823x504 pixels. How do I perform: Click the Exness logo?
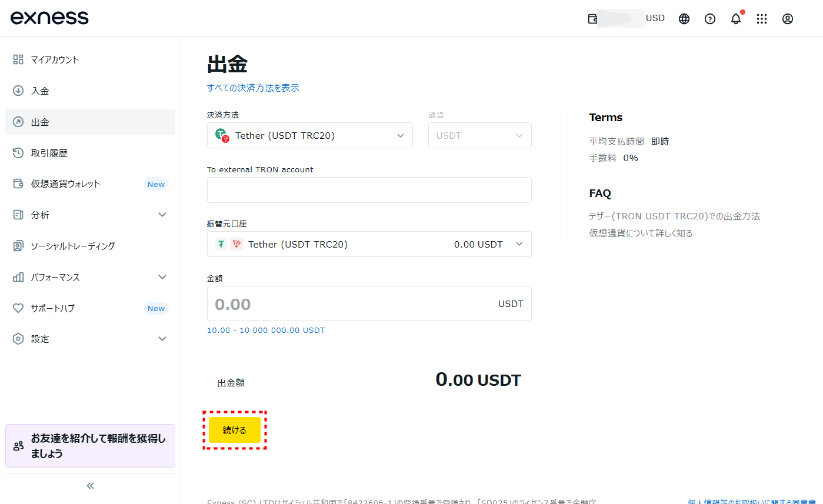(49, 18)
